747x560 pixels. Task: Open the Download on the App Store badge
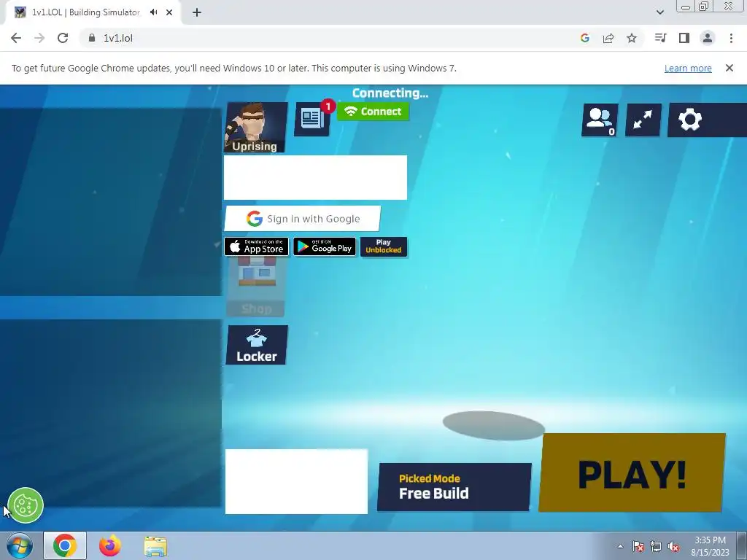[x=256, y=246]
